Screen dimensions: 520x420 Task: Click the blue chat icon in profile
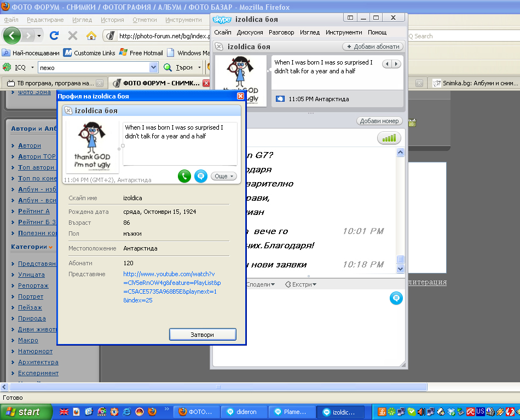[201, 176]
